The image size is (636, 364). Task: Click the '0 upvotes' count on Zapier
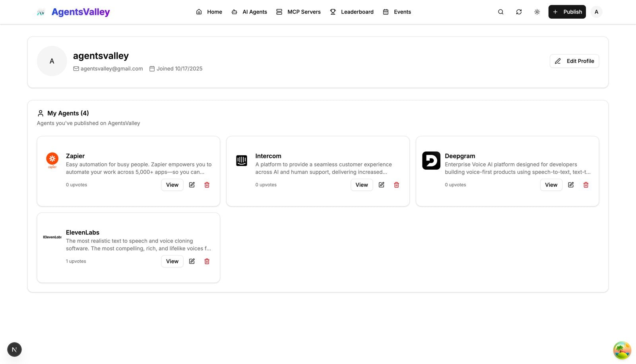(x=76, y=185)
